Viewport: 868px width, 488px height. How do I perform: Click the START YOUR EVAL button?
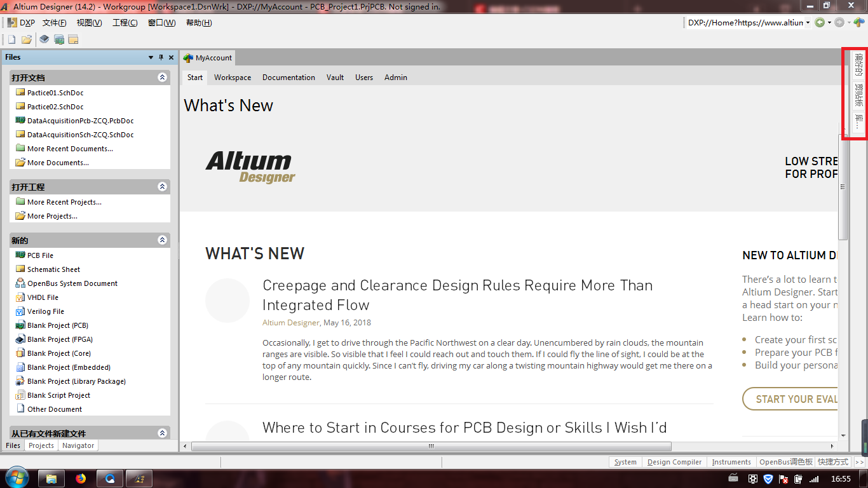[x=790, y=399]
